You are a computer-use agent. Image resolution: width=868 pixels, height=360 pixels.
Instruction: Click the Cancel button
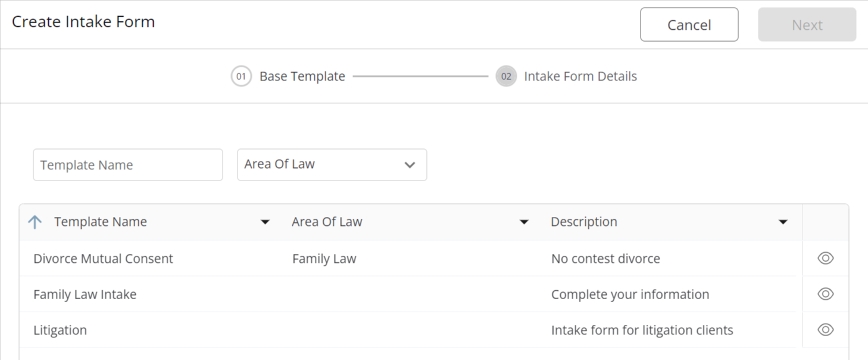tap(689, 24)
